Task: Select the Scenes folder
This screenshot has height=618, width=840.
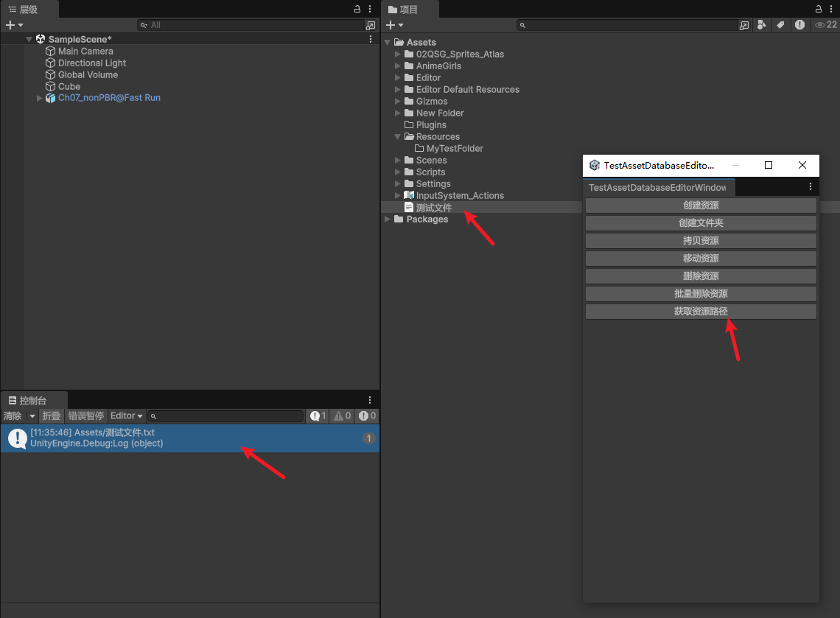Action: [x=431, y=160]
